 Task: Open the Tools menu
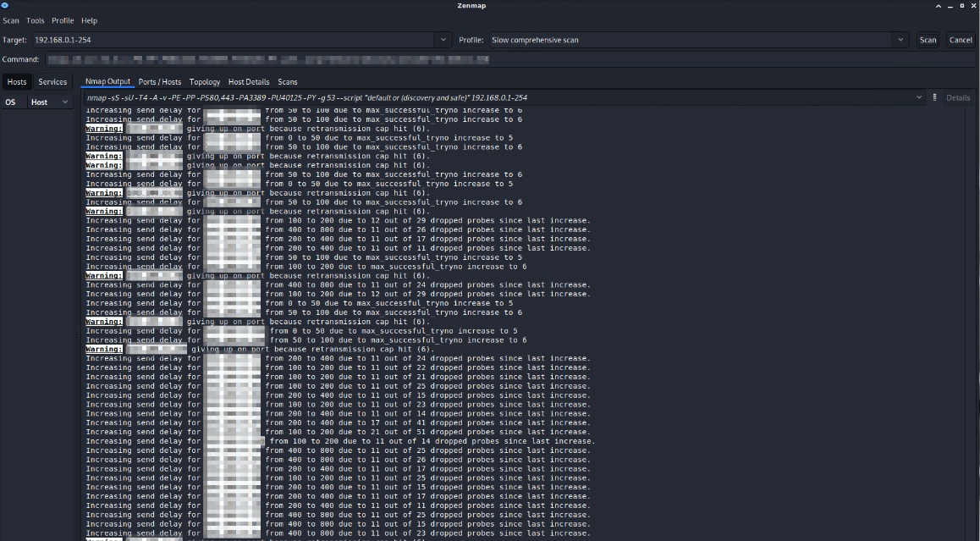coord(36,20)
